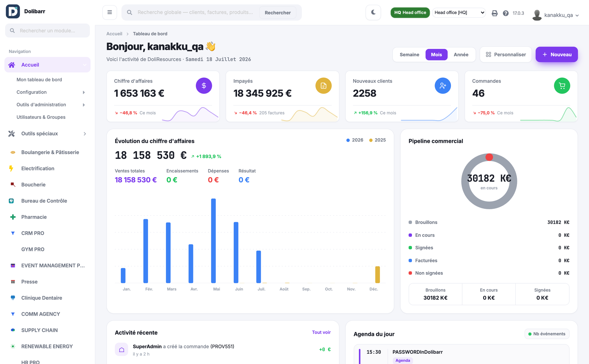Screen dimensions: 589x364
Task: Toggle the 2025 chart legend
Action: coord(377,140)
